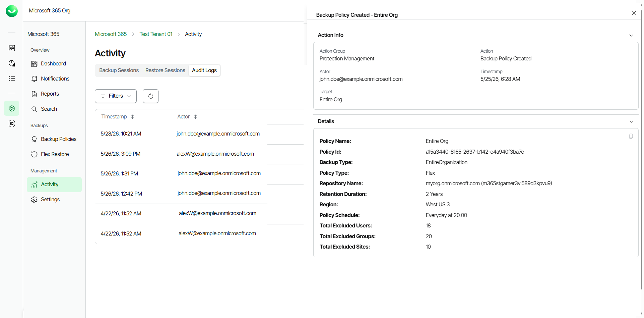Open Notifications in sidebar
Image resolution: width=644 pixels, height=318 pixels.
(54, 79)
